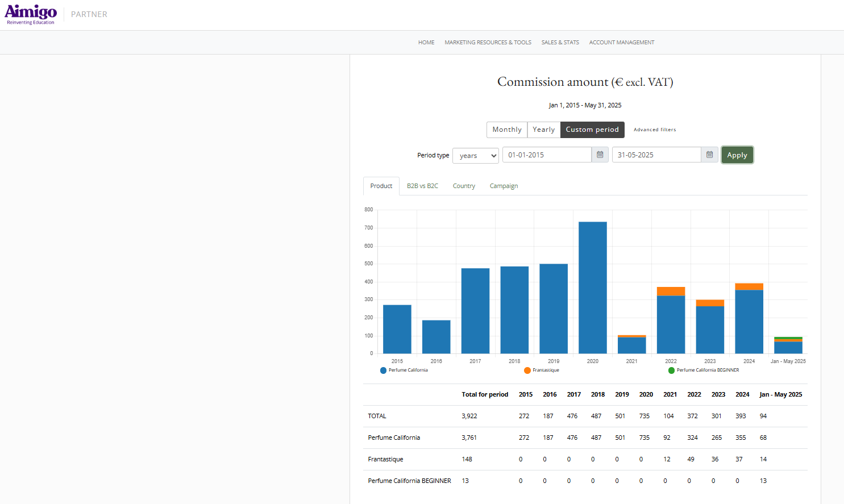Click Perfume California BEGINNER legend label
Screen dimensions: 844x504
(708, 370)
